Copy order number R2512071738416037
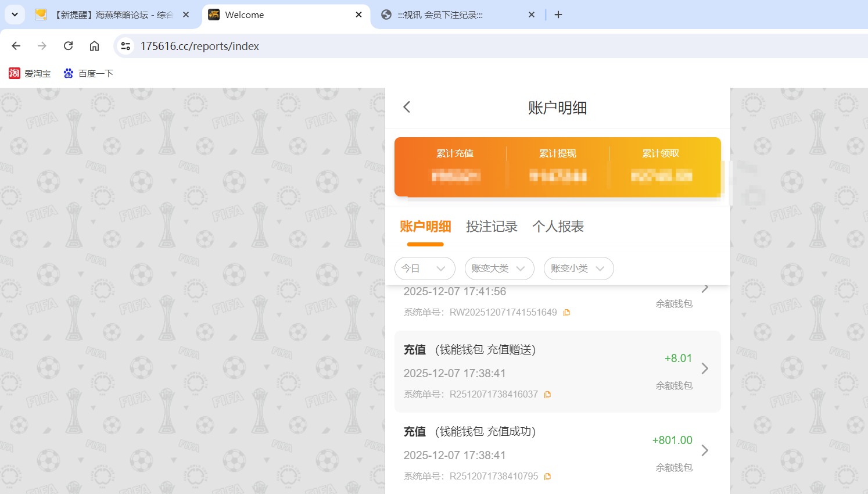Screen dimensions: 868x494 547,394
